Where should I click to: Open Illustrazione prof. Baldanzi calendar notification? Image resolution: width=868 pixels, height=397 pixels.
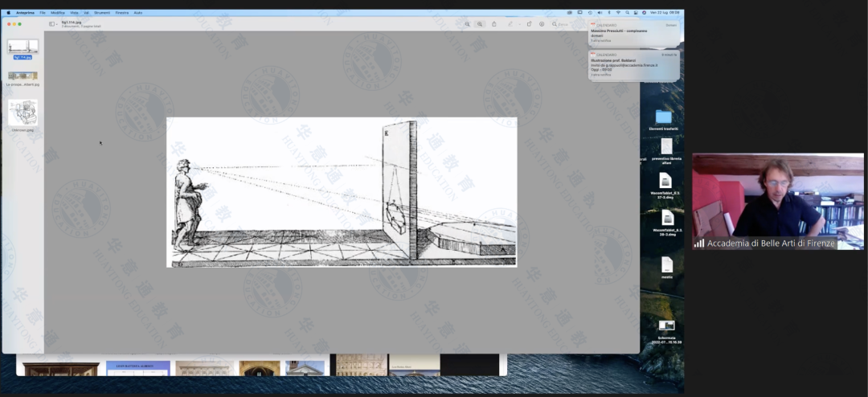coord(634,65)
